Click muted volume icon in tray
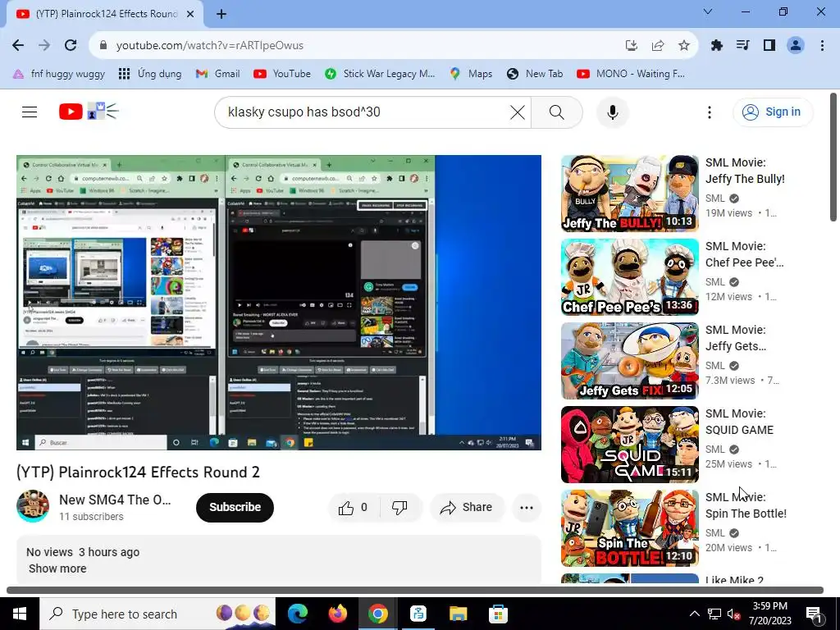The image size is (840, 630). pos(734,614)
